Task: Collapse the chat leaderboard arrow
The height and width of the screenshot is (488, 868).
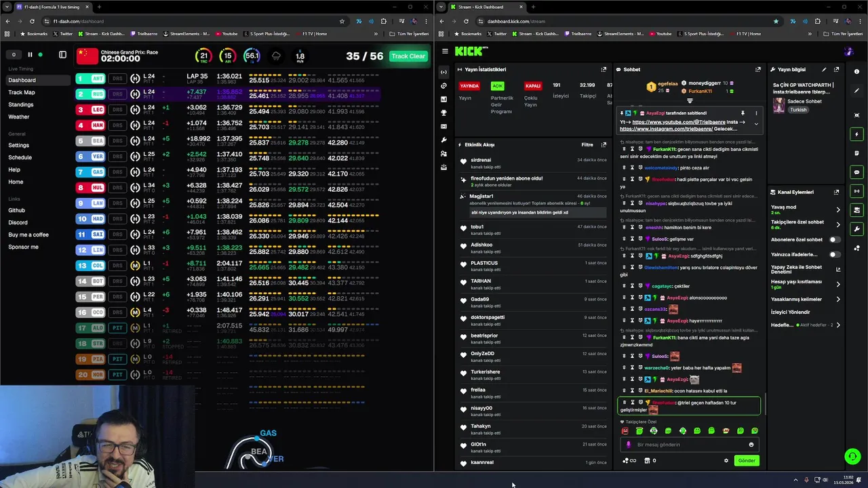Action: [x=690, y=100]
